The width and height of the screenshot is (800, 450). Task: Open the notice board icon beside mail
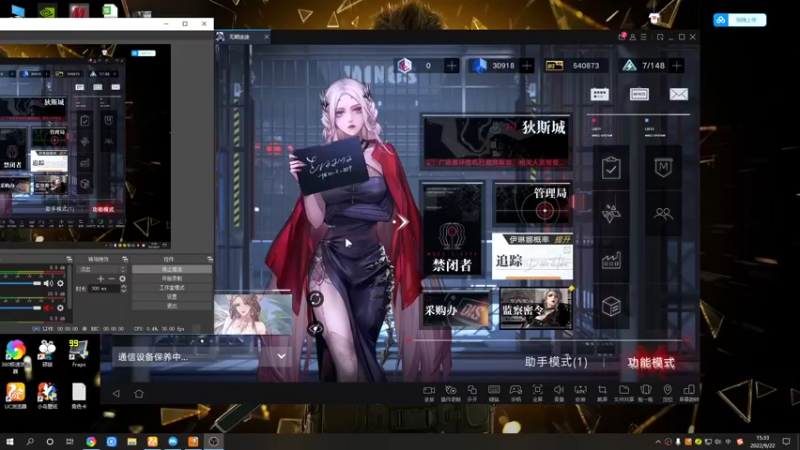(639, 94)
